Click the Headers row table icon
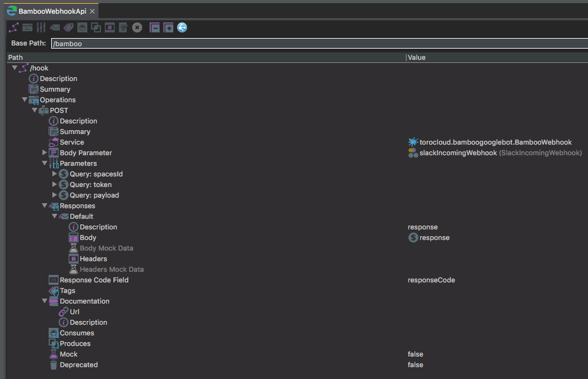Viewport: 588px width, 379px height. pyautogui.click(x=74, y=259)
